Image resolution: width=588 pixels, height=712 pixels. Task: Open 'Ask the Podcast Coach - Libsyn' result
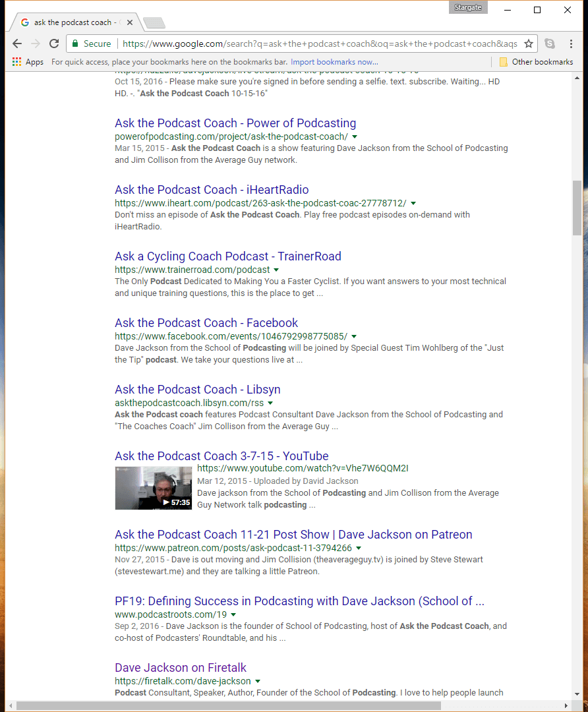tap(197, 390)
